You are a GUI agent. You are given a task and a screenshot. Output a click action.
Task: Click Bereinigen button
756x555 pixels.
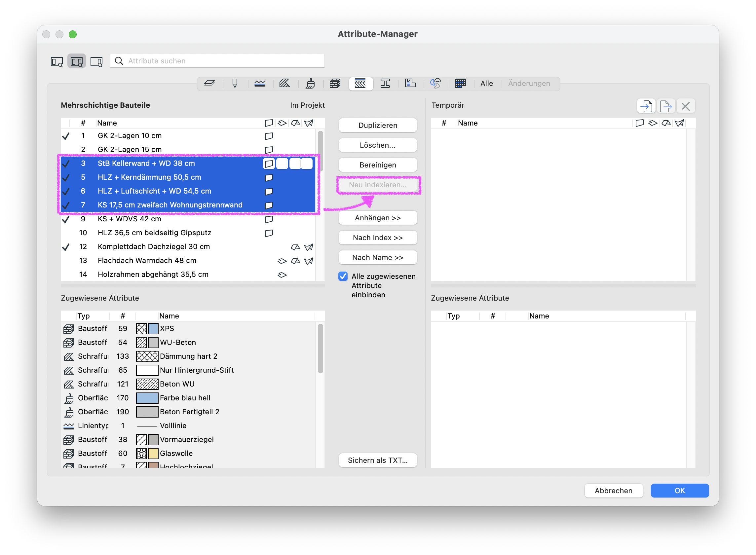[378, 165]
